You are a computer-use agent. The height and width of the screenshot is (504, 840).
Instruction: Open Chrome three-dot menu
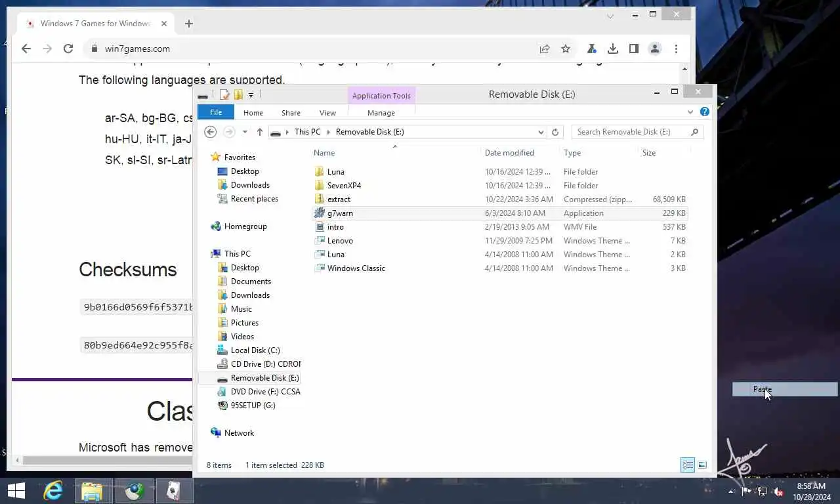[676, 49]
